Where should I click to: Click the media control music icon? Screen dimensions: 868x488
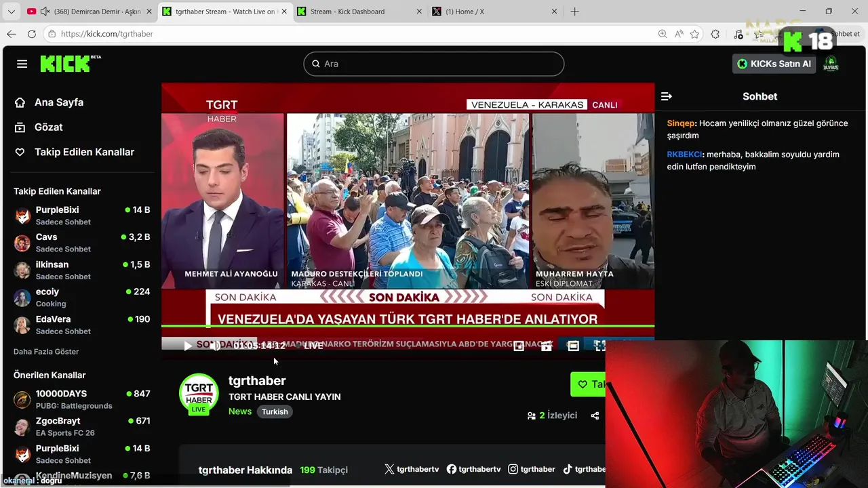point(738,34)
